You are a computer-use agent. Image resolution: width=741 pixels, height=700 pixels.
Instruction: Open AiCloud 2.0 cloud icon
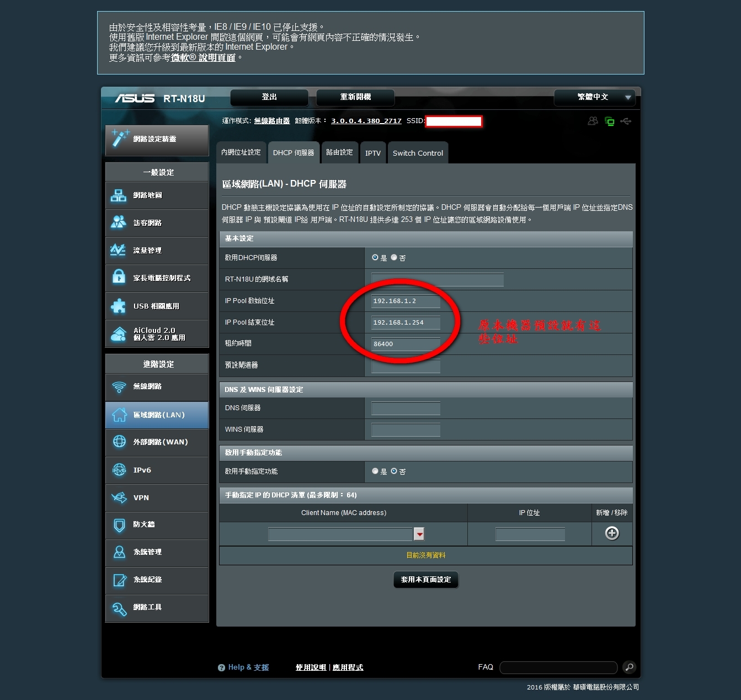click(x=119, y=334)
